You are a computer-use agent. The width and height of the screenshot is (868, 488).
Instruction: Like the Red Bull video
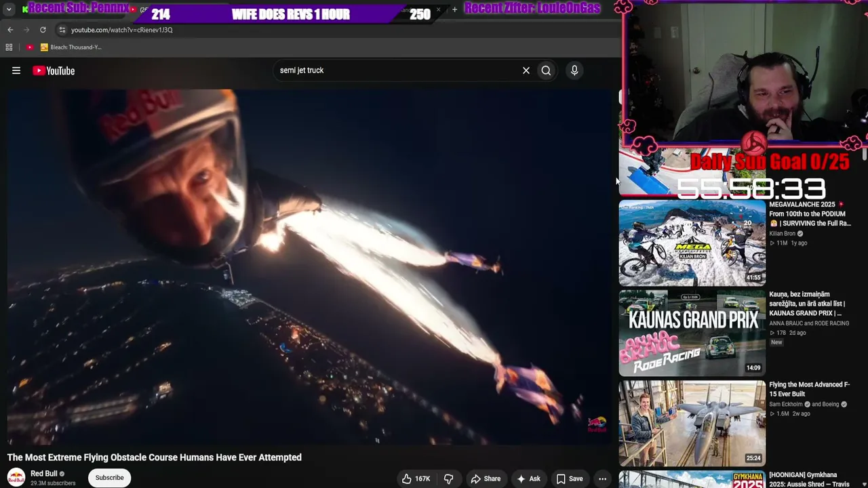click(x=416, y=479)
